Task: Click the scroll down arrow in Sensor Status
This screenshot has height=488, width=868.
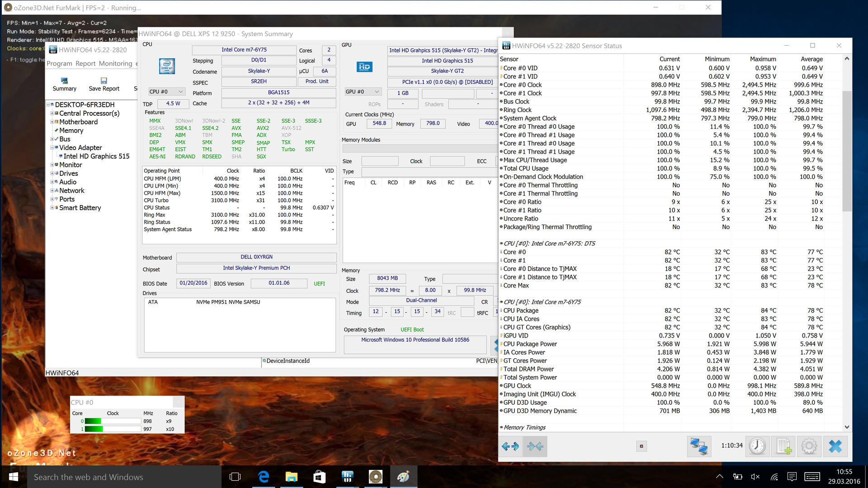Action: coord(847,427)
